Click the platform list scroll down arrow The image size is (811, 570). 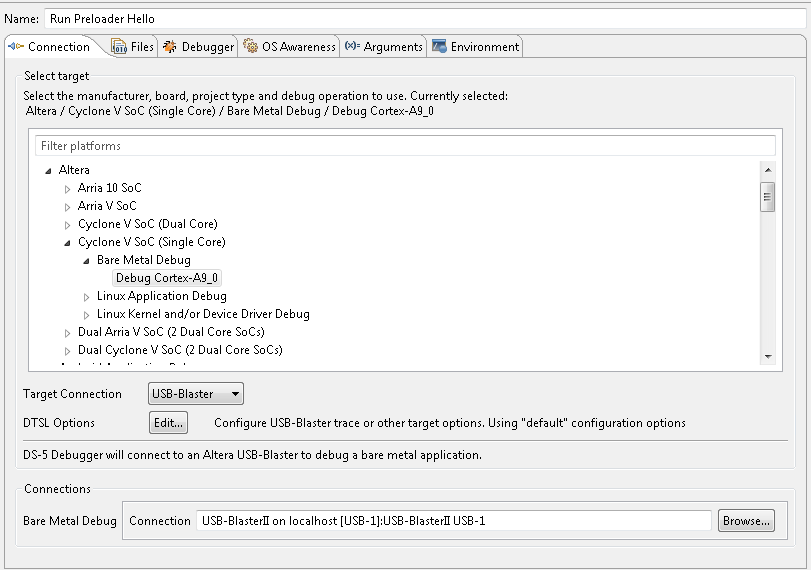pos(768,356)
